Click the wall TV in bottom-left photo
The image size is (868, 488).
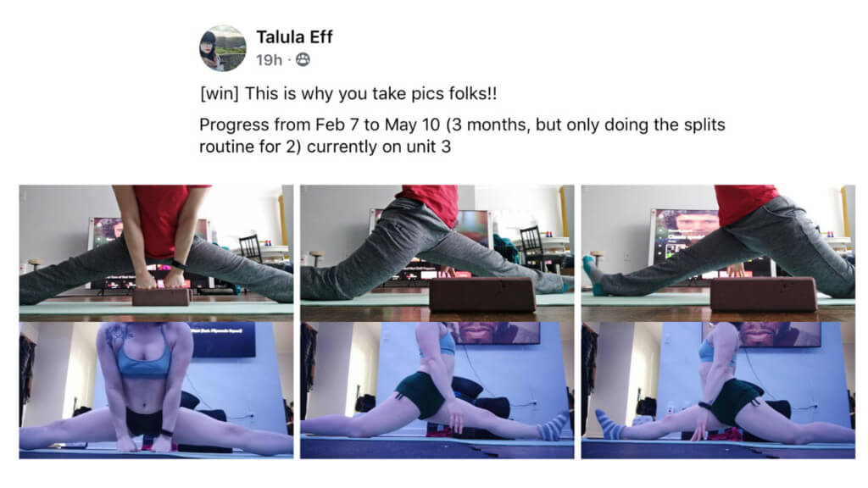point(224,339)
